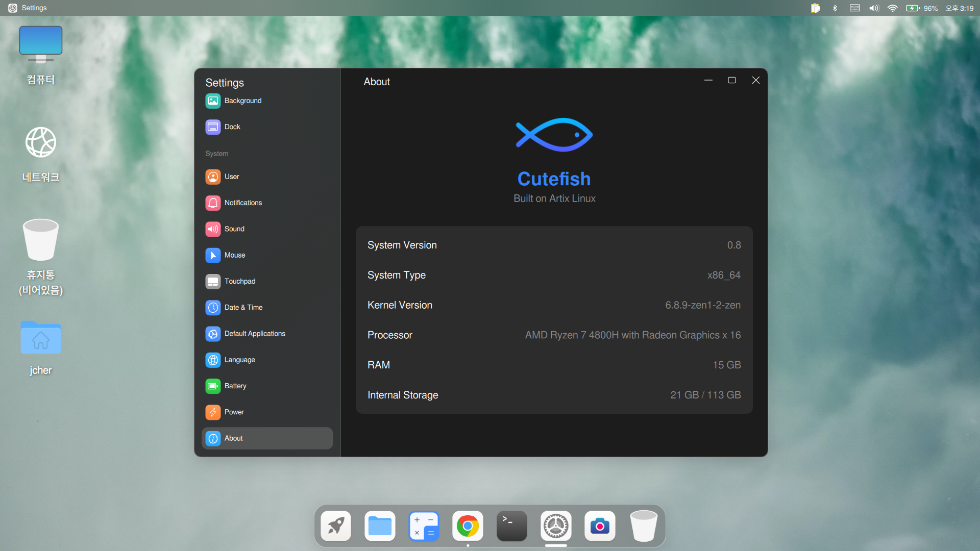Viewport: 980px width, 551px height.
Task: Click the RAM 15 GB value
Action: tap(727, 365)
